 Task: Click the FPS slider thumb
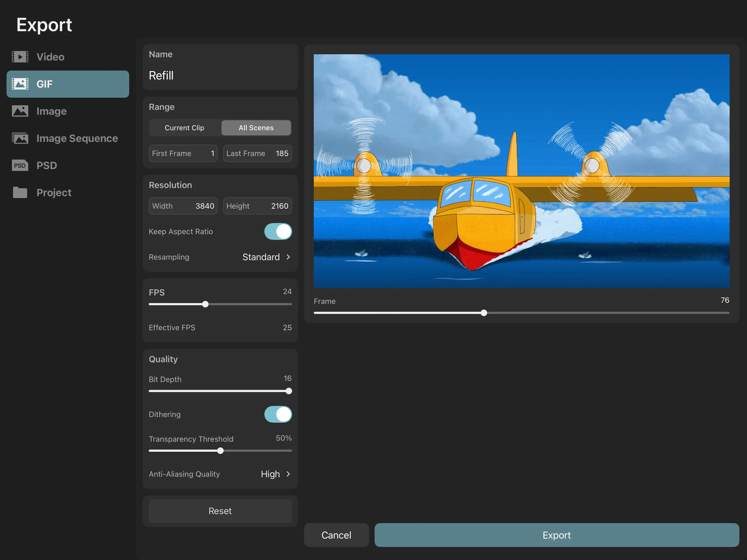pyautogui.click(x=205, y=304)
